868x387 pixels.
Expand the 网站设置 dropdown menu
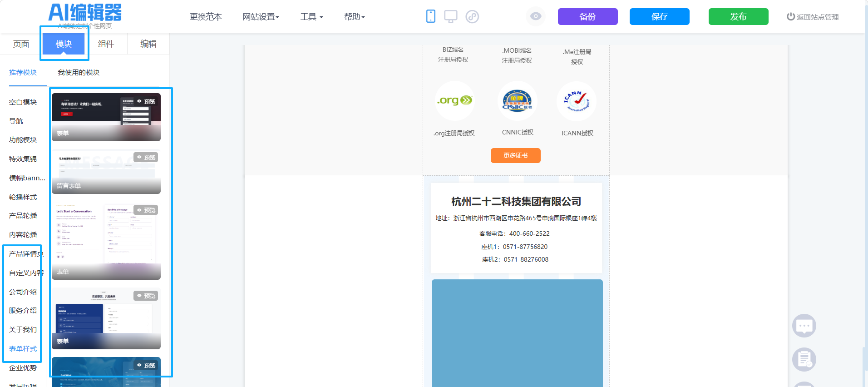pyautogui.click(x=261, y=17)
